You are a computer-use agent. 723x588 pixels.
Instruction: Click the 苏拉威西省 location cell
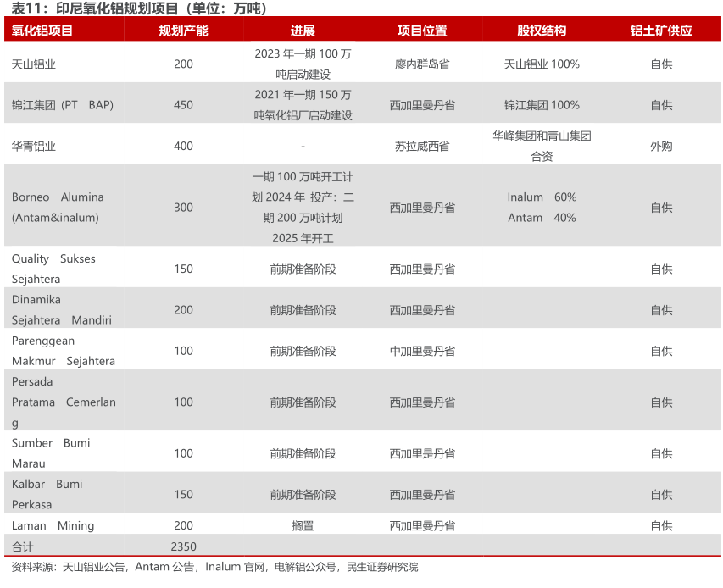click(x=422, y=146)
